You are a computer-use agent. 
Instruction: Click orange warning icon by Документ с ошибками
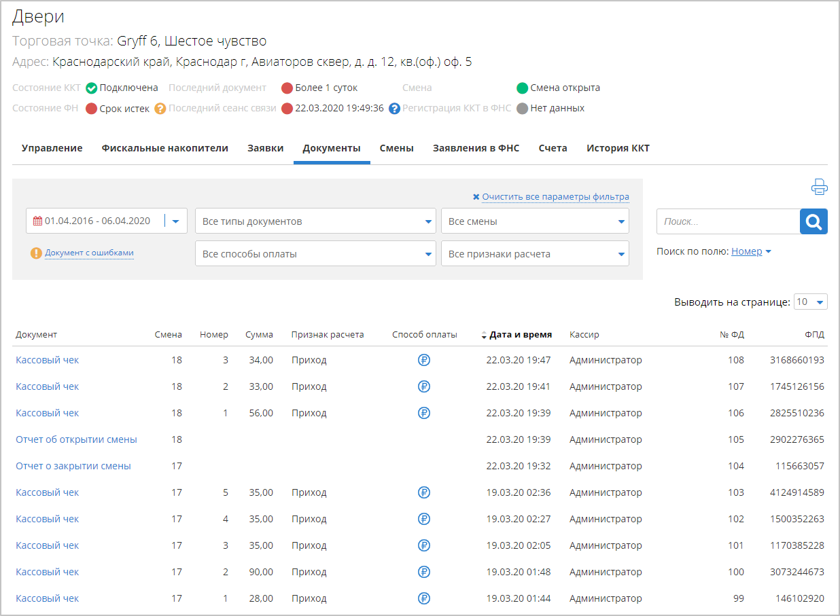(36, 253)
